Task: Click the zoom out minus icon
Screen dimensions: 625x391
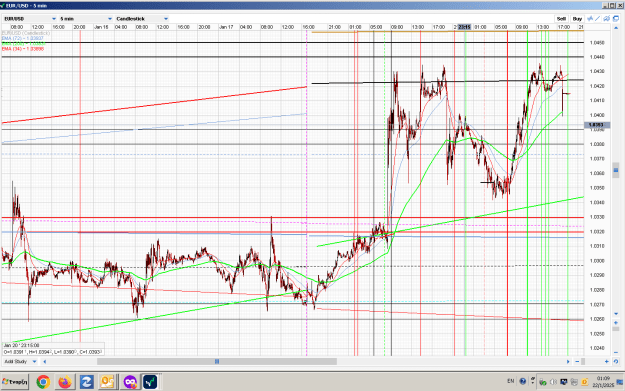Action: click(577, 362)
